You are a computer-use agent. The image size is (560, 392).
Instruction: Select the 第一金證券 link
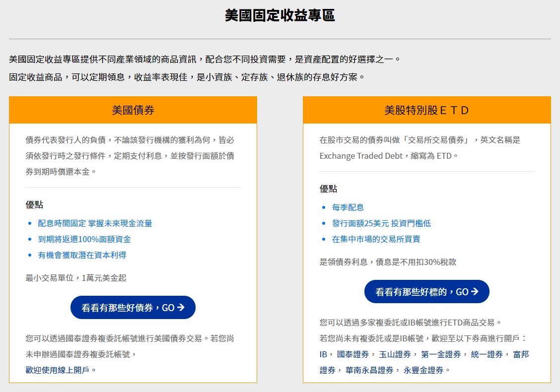[441, 354]
